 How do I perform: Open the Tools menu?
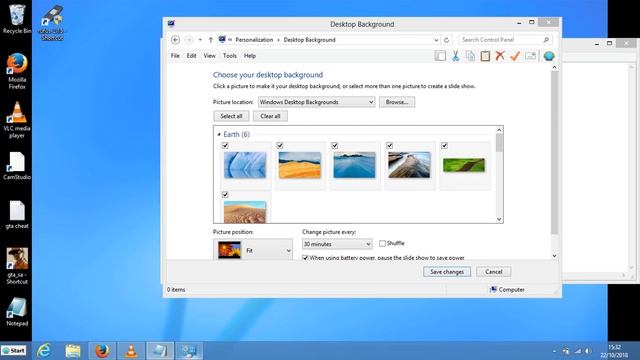[x=230, y=56]
